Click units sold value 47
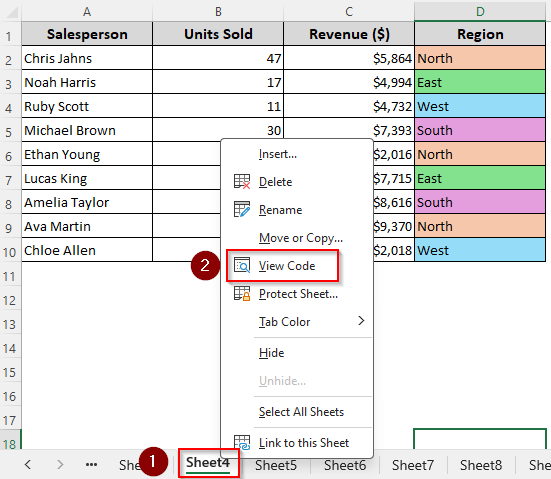 point(218,58)
